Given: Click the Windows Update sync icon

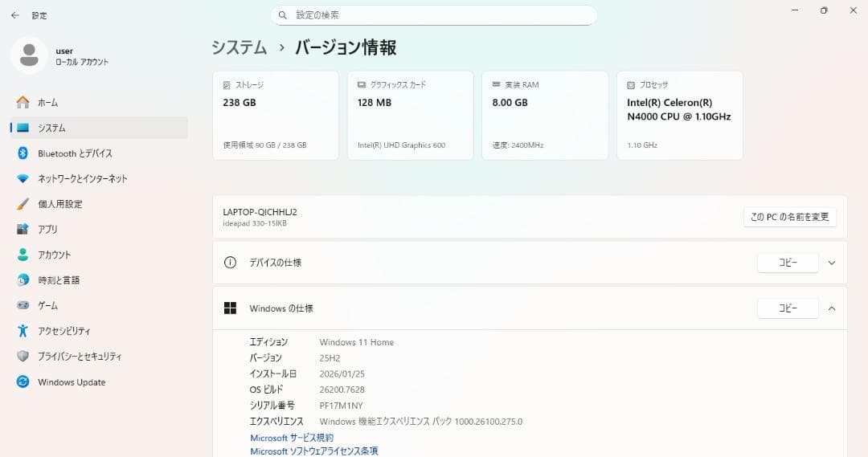Looking at the screenshot, I should pyautogui.click(x=23, y=382).
